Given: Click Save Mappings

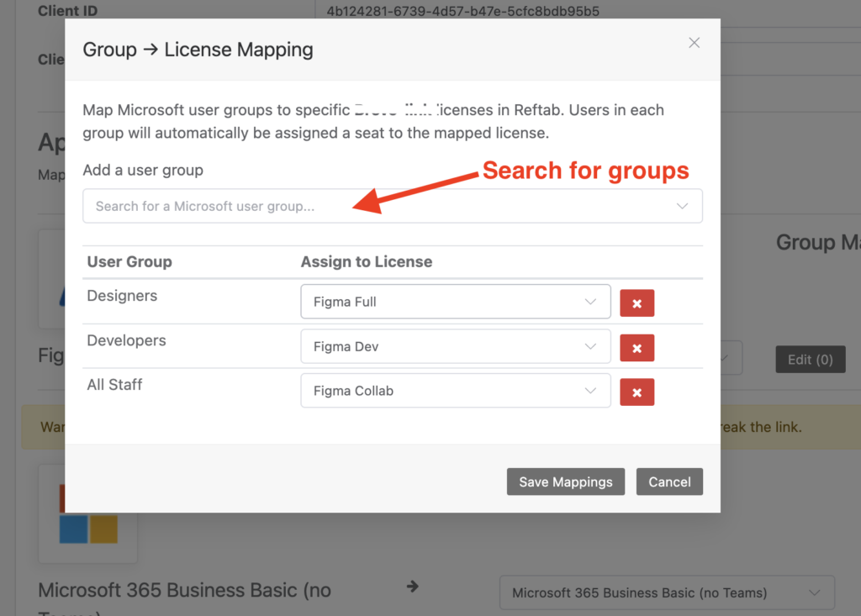Looking at the screenshot, I should point(565,482).
